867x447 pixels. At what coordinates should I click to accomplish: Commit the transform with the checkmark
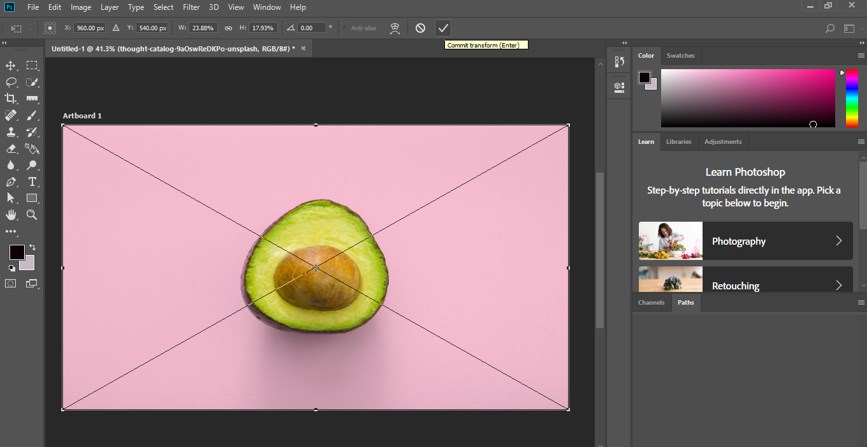(443, 28)
